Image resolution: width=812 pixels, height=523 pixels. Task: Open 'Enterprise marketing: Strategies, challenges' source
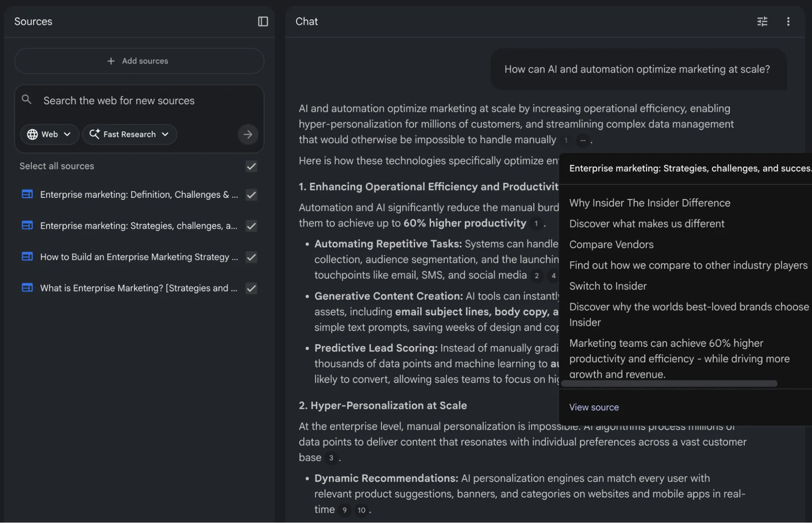139,226
